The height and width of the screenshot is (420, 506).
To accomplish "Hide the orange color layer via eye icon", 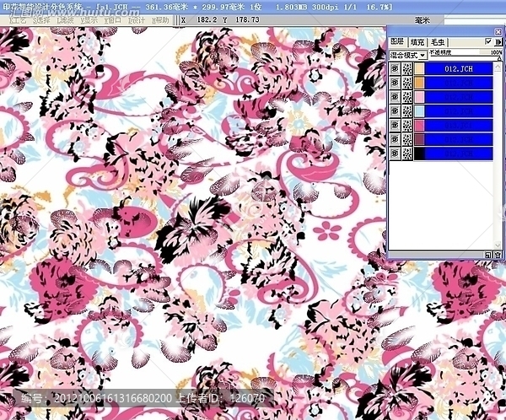I will click(395, 83).
